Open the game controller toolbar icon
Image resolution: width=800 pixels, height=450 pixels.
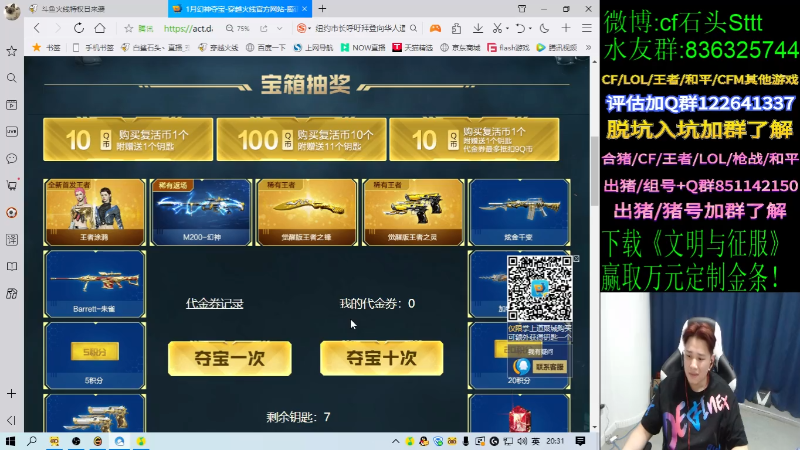click(435, 29)
